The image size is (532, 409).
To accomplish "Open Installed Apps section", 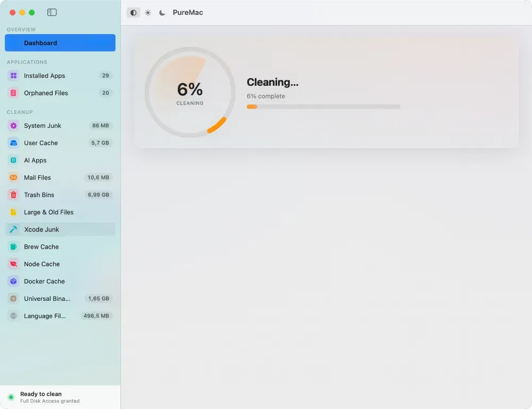I will click(60, 76).
